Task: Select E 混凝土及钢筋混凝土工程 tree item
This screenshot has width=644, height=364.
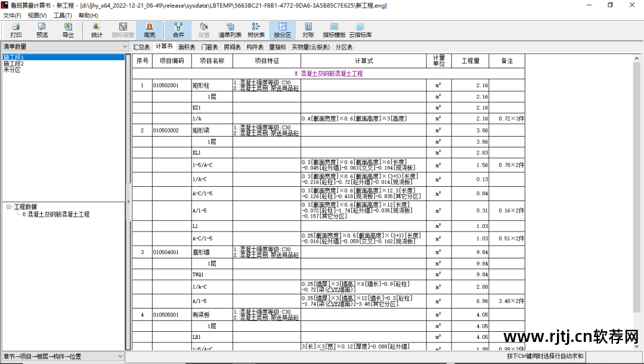Action: point(56,214)
